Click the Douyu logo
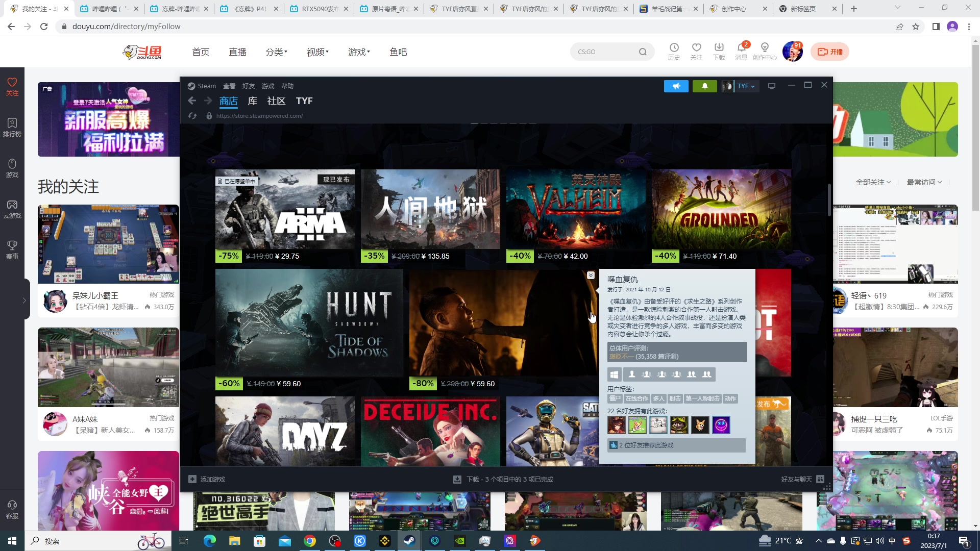The height and width of the screenshot is (551, 980). 142,52
